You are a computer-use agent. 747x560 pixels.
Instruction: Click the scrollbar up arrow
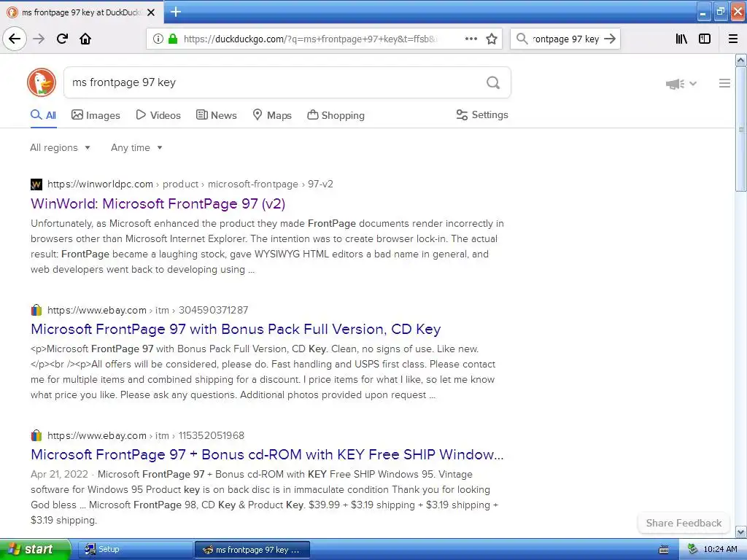click(x=741, y=60)
